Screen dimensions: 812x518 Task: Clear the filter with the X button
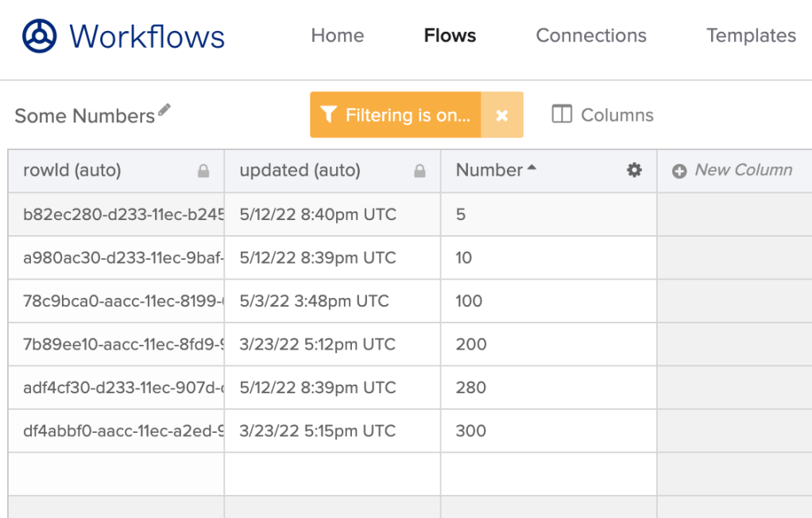click(502, 115)
